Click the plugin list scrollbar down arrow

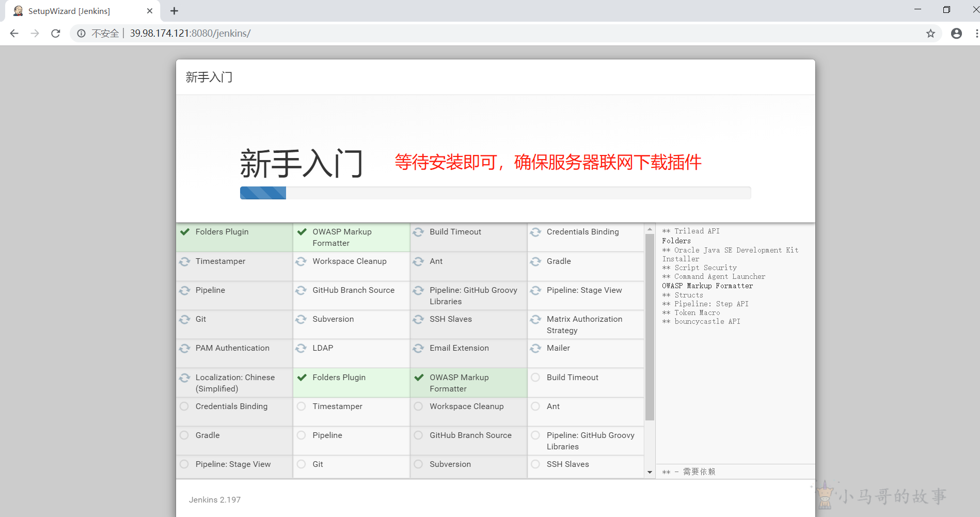(x=650, y=472)
